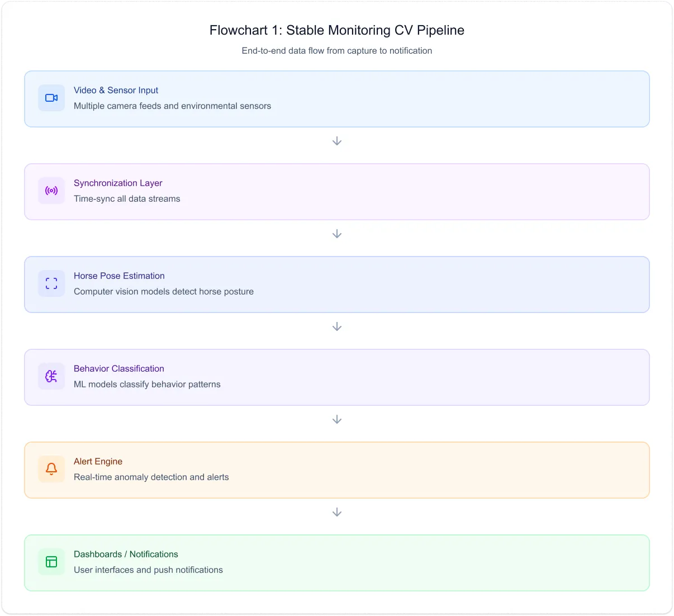This screenshot has height=616, width=674.
Task: Click the pose scan icon in Horse Pose Estimation
Action: pyautogui.click(x=51, y=283)
